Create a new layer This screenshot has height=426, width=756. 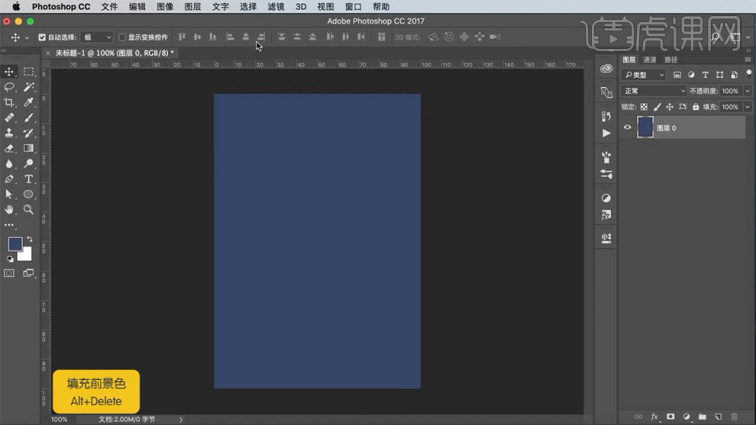pos(718,417)
